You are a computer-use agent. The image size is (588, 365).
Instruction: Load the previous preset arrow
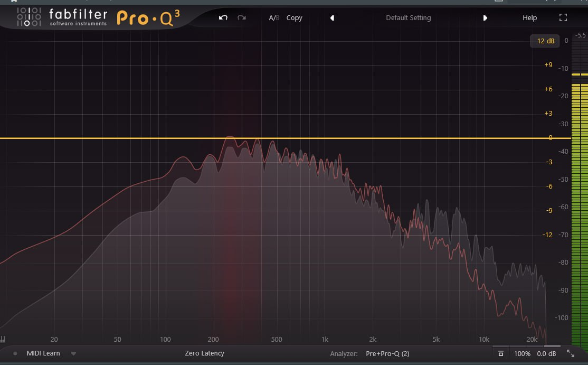[x=332, y=18]
